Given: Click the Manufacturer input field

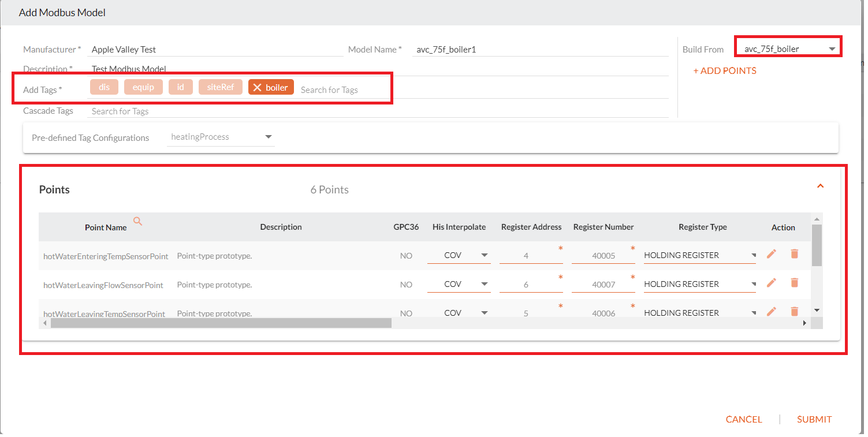Looking at the screenshot, I should pos(215,50).
